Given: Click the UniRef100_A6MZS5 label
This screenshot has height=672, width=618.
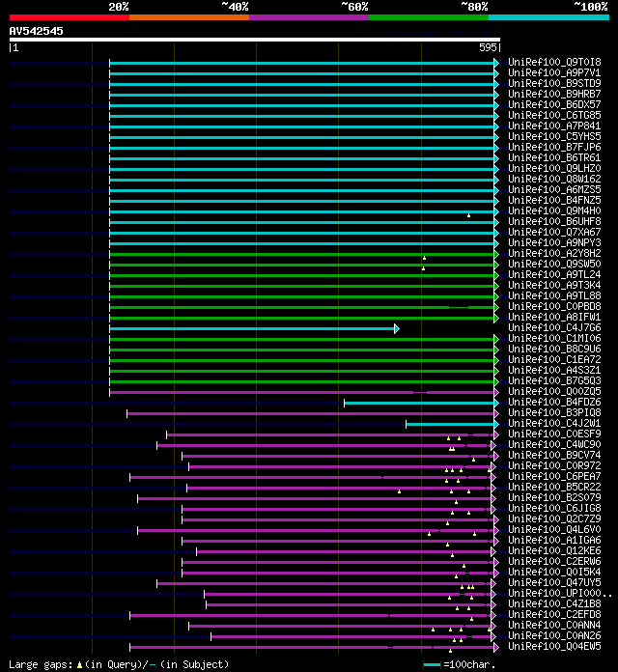Looking at the screenshot, I should [x=554, y=190].
